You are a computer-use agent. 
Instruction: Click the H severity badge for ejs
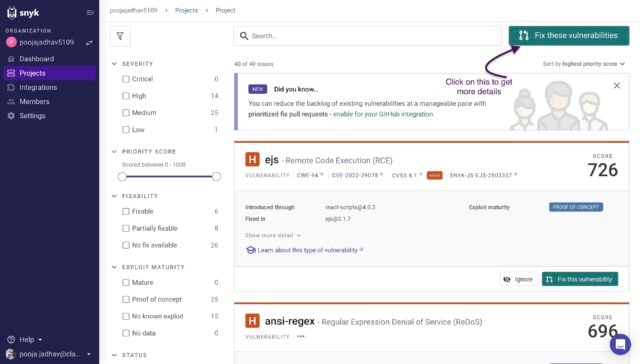pyautogui.click(x=252, y=159)
